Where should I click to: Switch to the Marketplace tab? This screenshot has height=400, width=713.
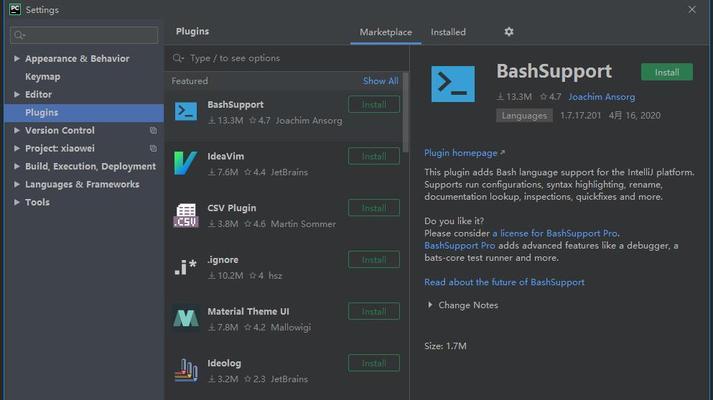tap(386, 32)
